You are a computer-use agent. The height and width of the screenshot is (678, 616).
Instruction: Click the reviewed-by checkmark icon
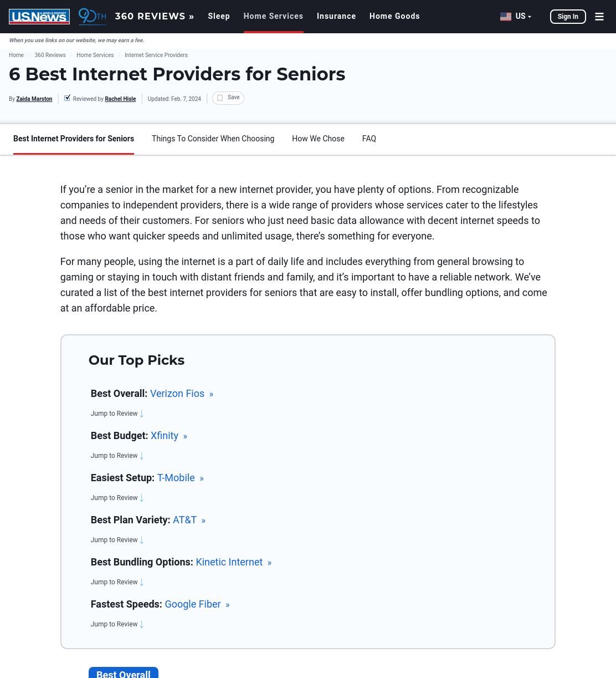coord(68,98)
